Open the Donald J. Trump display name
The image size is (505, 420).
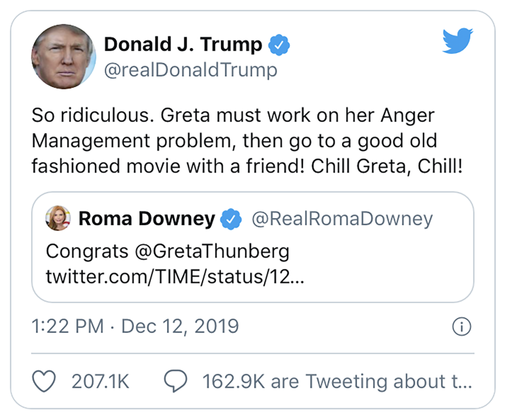(183, 44)
